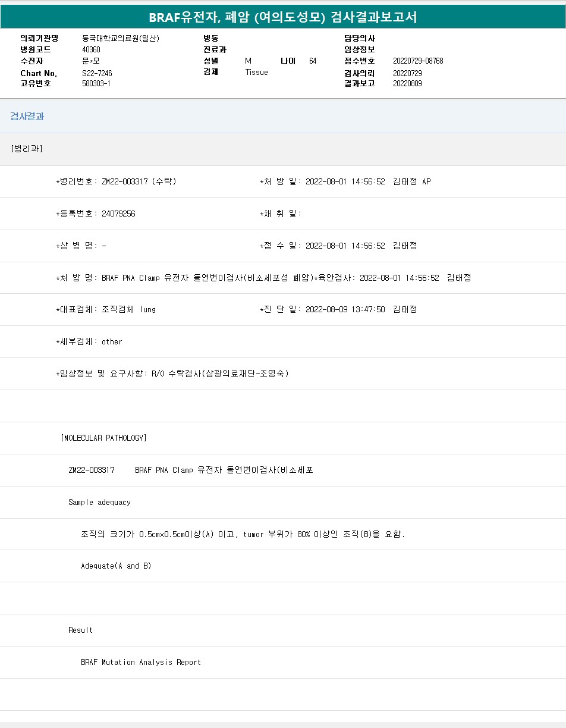The height and width of the screenshot is (728, 566).
Task: Select the hospital name '동국대학교의료원(일산)'
Action: (121, 38)
